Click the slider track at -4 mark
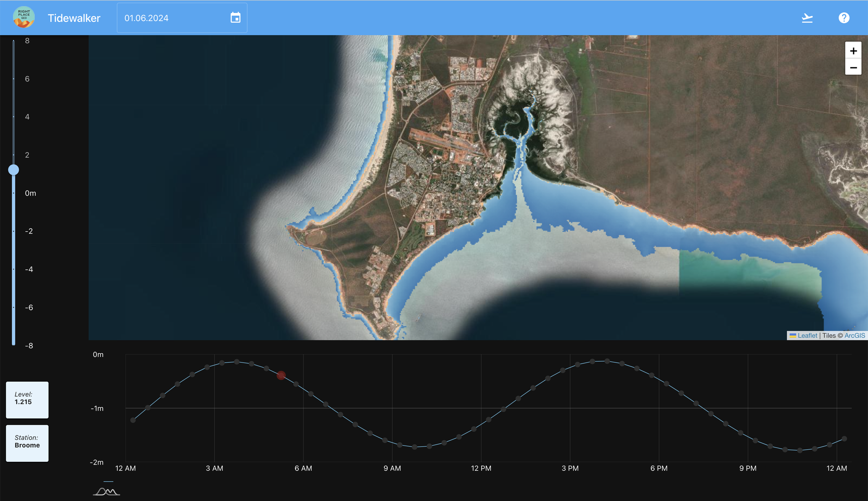Viewport: 868px width, 501px height. (x=14, y=269)
